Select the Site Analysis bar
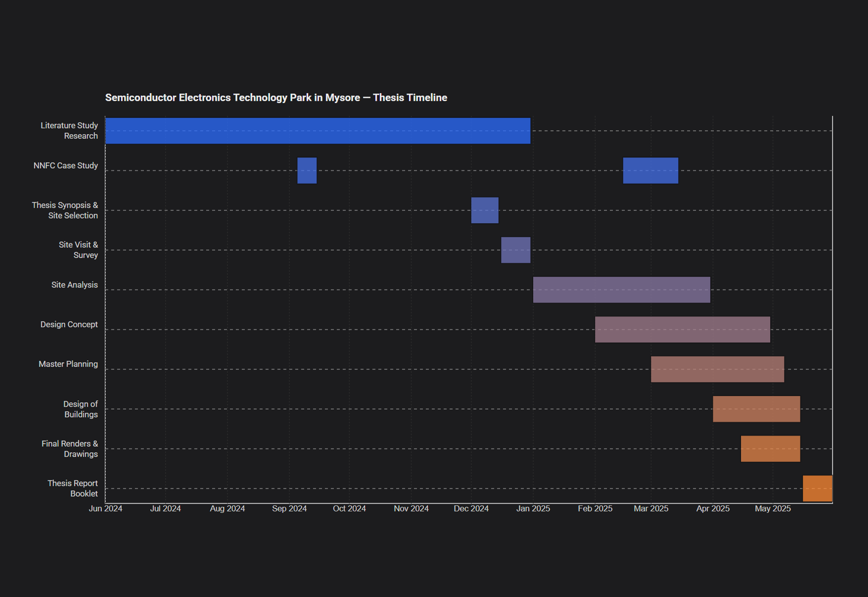Screen dimensions: 868x597 (x=621, y=290)
